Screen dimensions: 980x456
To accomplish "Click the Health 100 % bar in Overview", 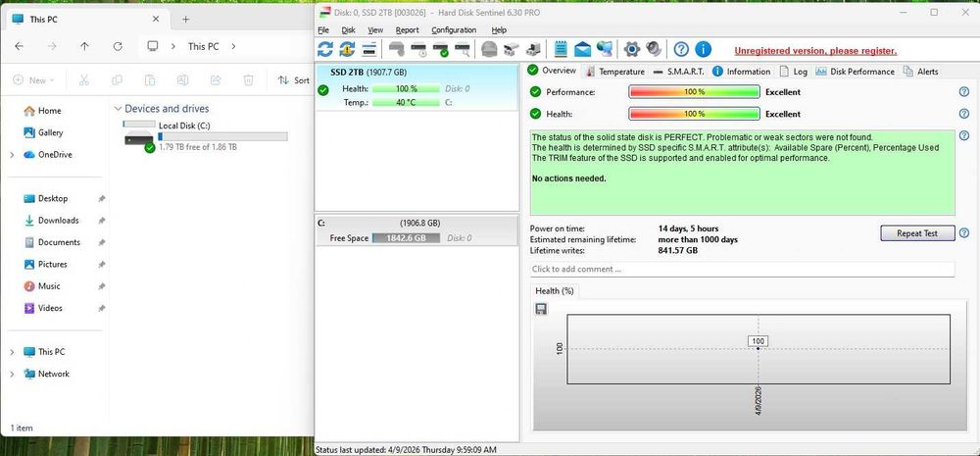I will (x=695, y=114).
